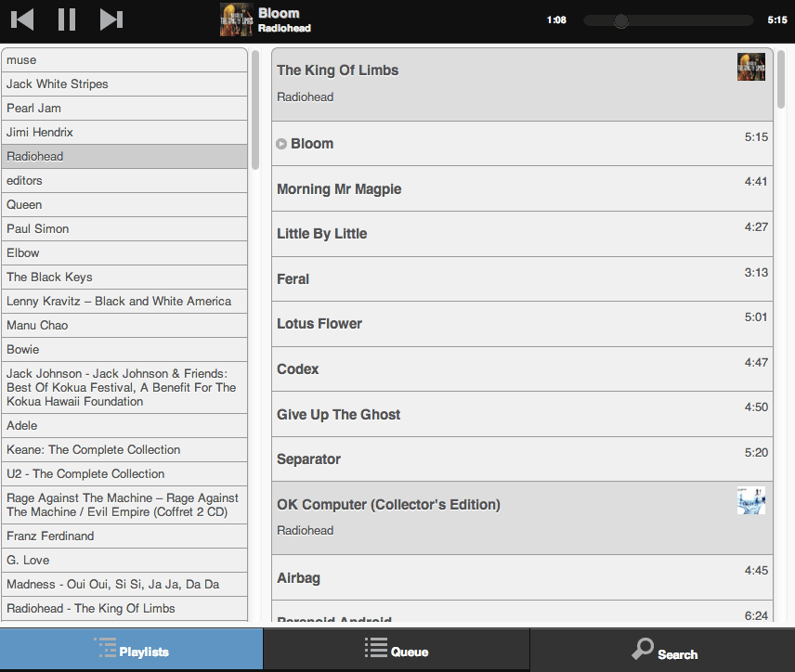Image resolution: width=795 pixels, height=672 pixels.
Task: Skip to the previous track
Action: tap(23, 19)
